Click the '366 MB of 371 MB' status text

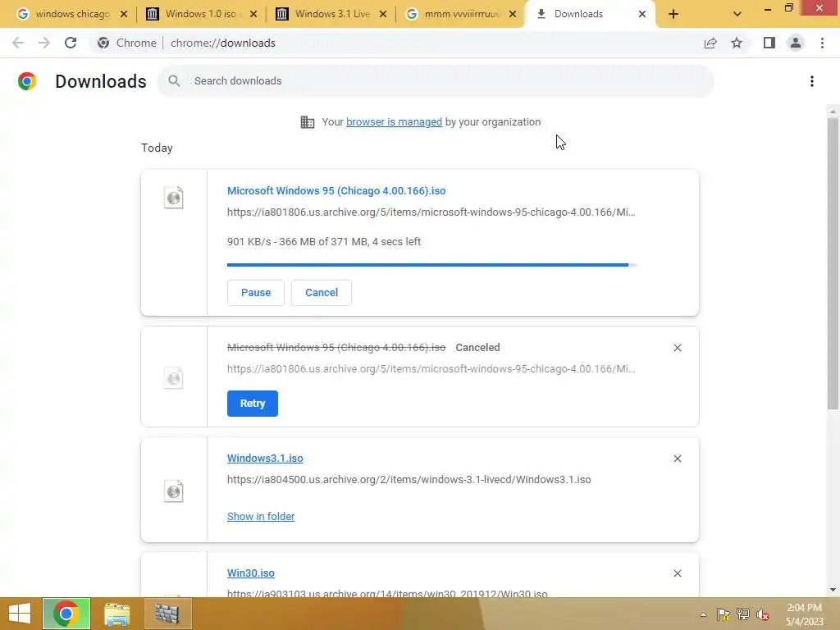323,242
